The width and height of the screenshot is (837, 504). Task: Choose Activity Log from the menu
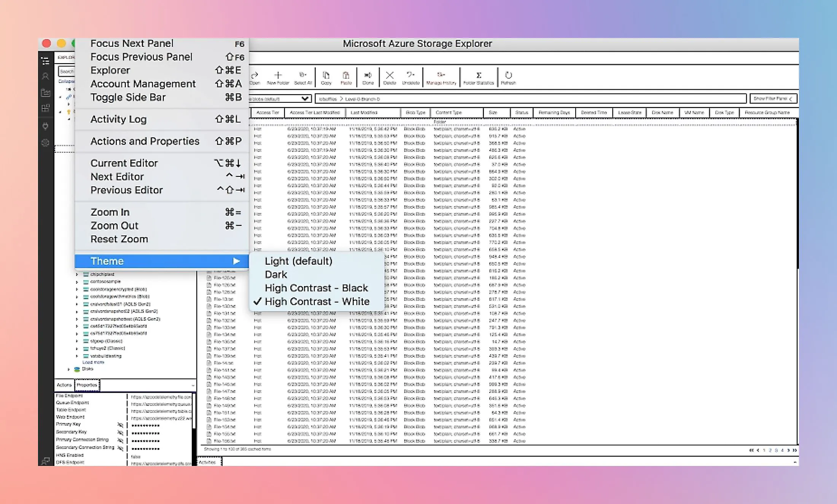point(118,119)
